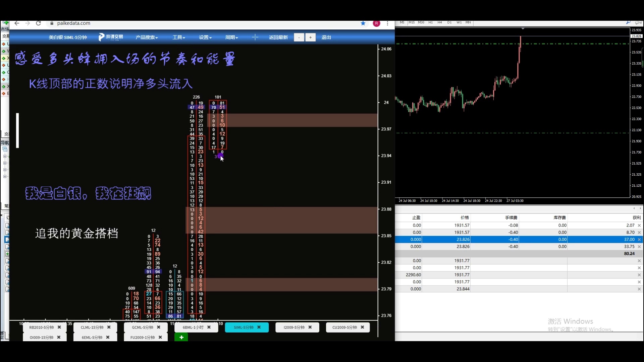Click the bookmark star icon

pos(363,23)
